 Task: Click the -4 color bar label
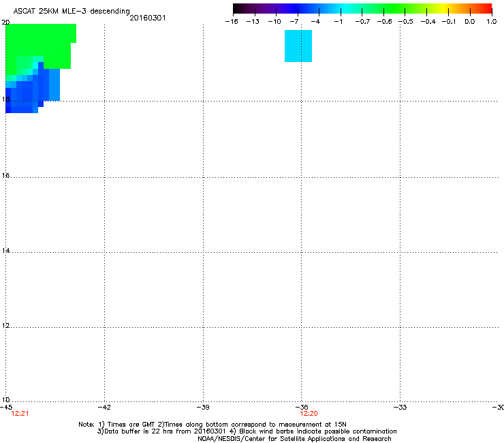point(315,22)
